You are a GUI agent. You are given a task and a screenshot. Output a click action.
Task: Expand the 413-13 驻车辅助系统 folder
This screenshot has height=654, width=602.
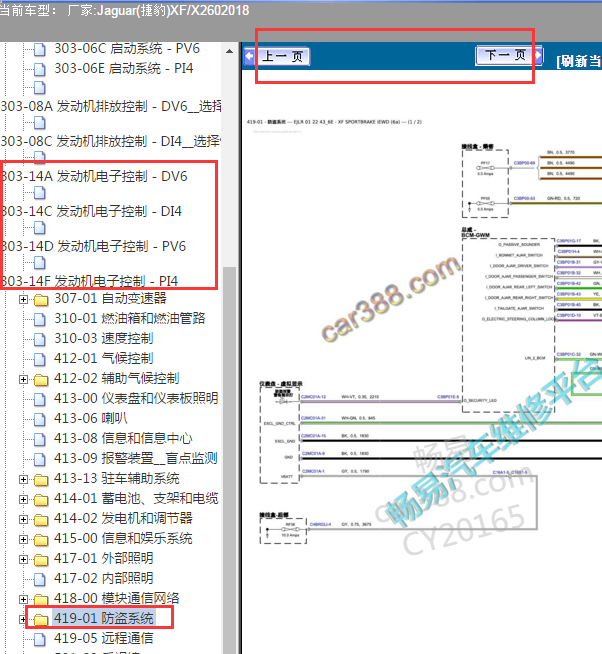coord(23,480)
